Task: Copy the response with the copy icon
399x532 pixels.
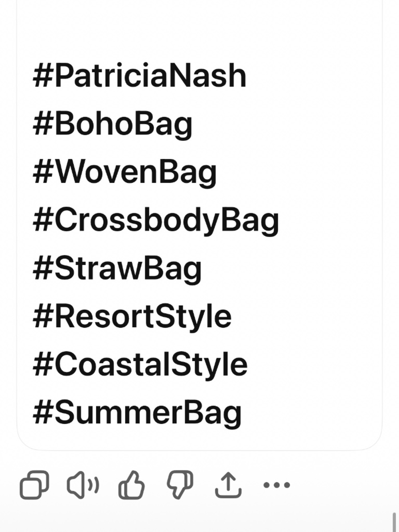Action: [34, 485]
